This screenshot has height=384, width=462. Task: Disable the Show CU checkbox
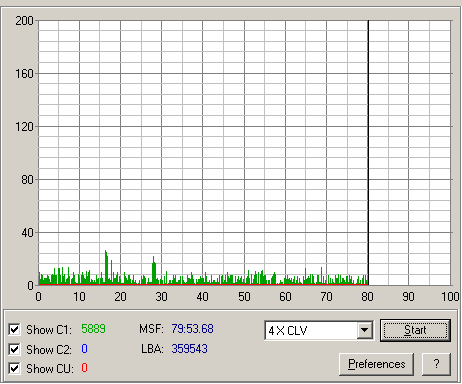(x=14, y=368)
